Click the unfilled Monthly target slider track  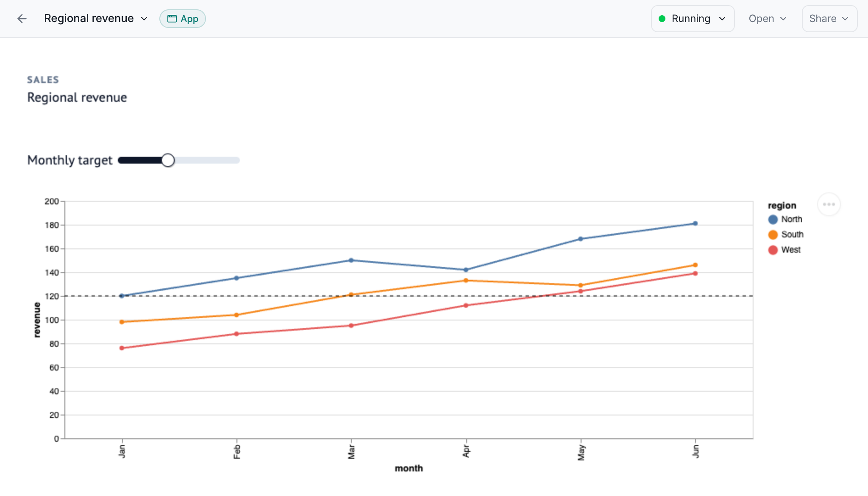coord(207,160)
